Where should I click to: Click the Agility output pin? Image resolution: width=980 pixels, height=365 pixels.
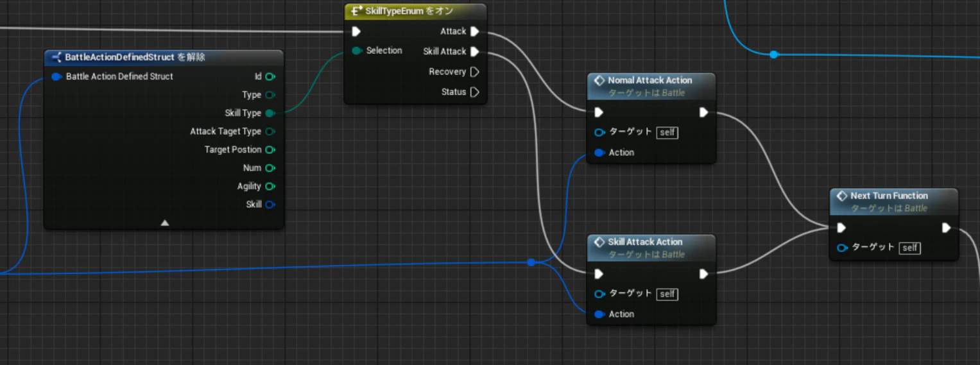point(270,187)
